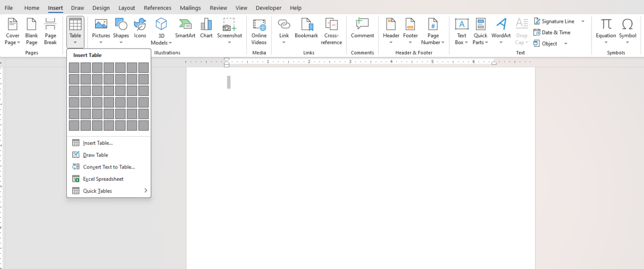Image resolution: width=644 pixels, height=269 pixels.
Task: Click the Date & Time button
Action: click(x=552, y=32)
